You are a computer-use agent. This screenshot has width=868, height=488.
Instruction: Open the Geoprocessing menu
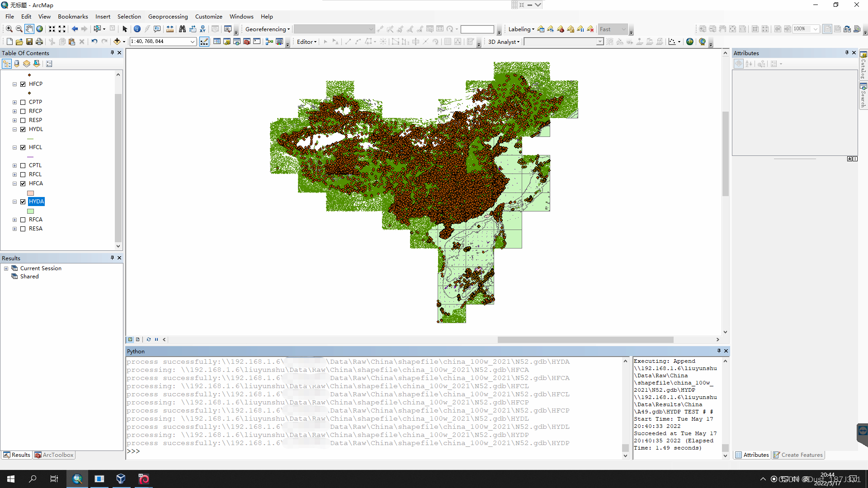(168, 17)
